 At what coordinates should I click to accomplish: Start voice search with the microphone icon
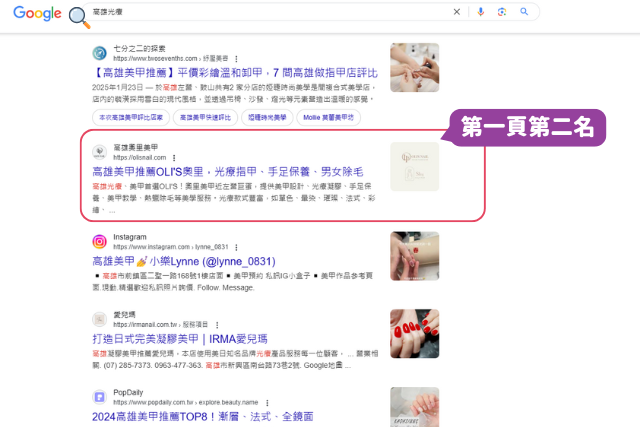tap(481, 12)
